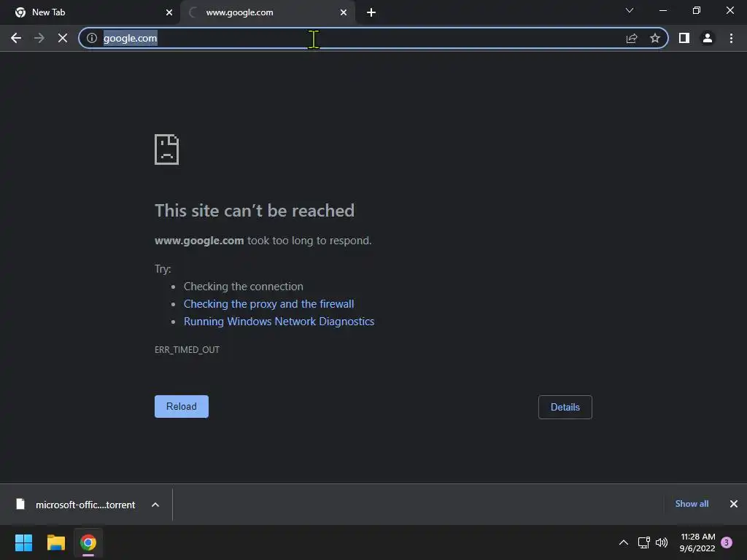747x560 pixels.
Task: Close the www.google.com tab
Action: coord(344,12)
